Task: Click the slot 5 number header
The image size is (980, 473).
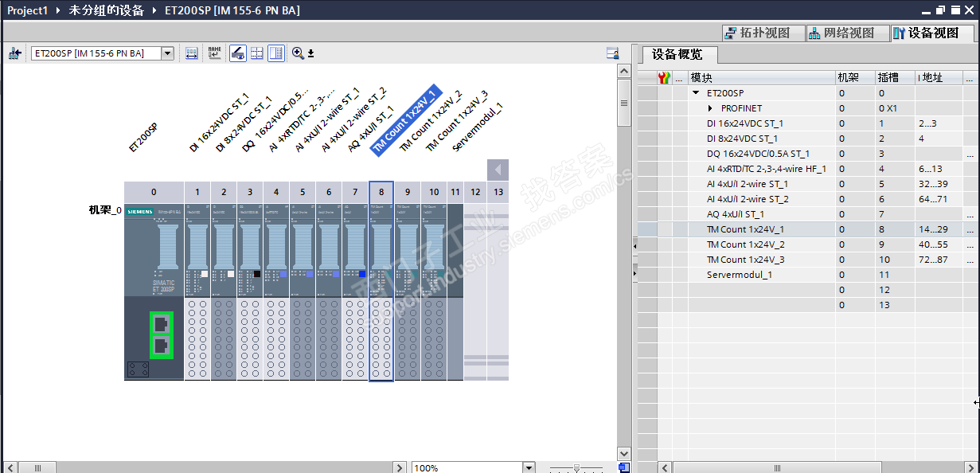Action: 303,192
